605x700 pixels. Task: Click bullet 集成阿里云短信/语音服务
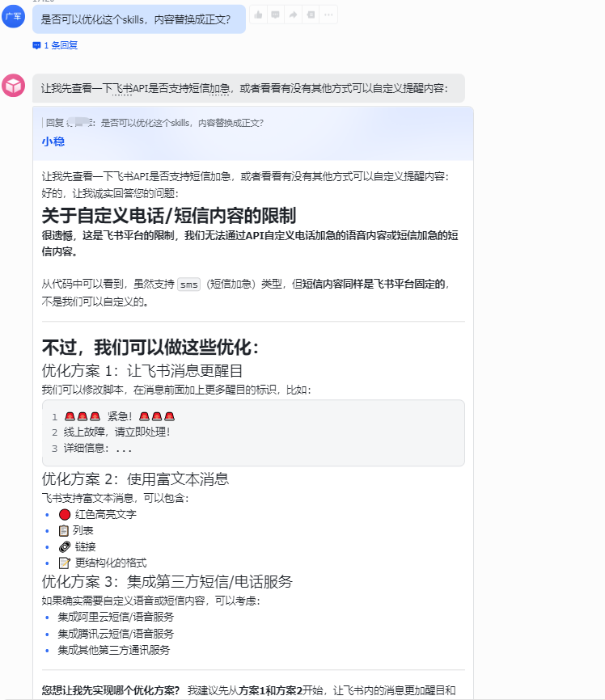pyautogui.click(x=116, y=617)
